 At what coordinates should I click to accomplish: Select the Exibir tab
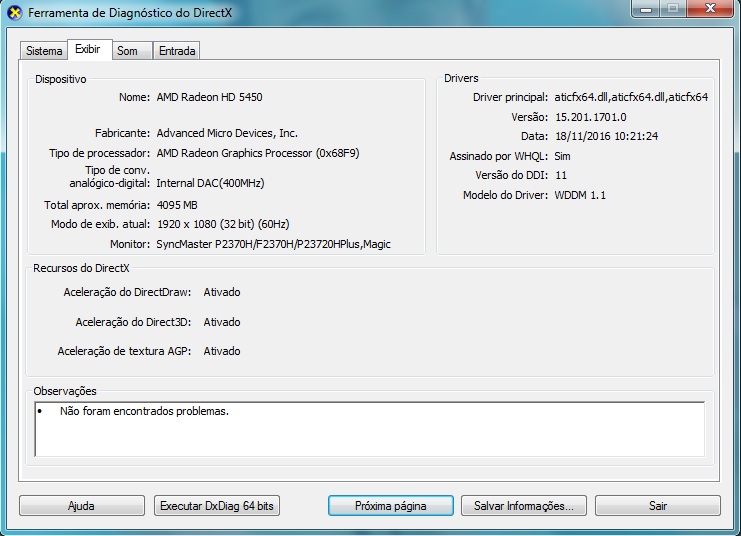pyautogui.click(x=88, y=49)
